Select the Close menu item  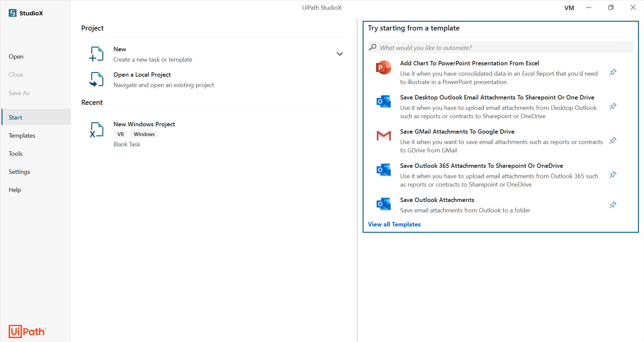[x=16, y=75]
